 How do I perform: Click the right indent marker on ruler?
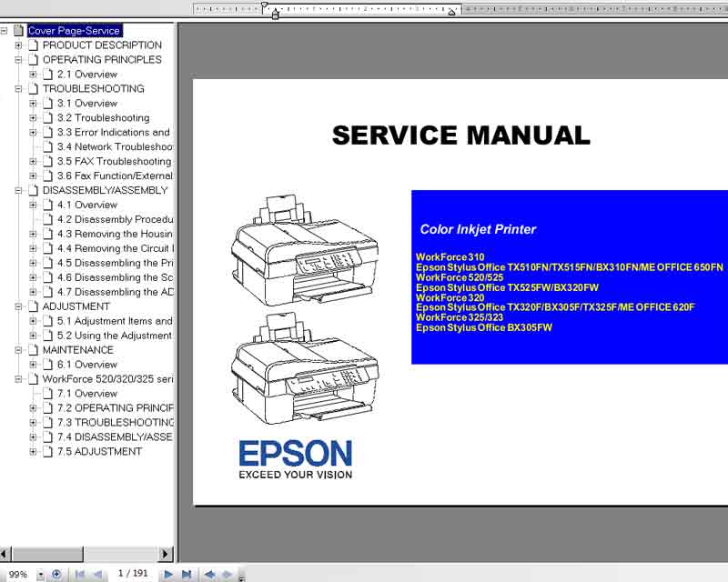point(451,12)
